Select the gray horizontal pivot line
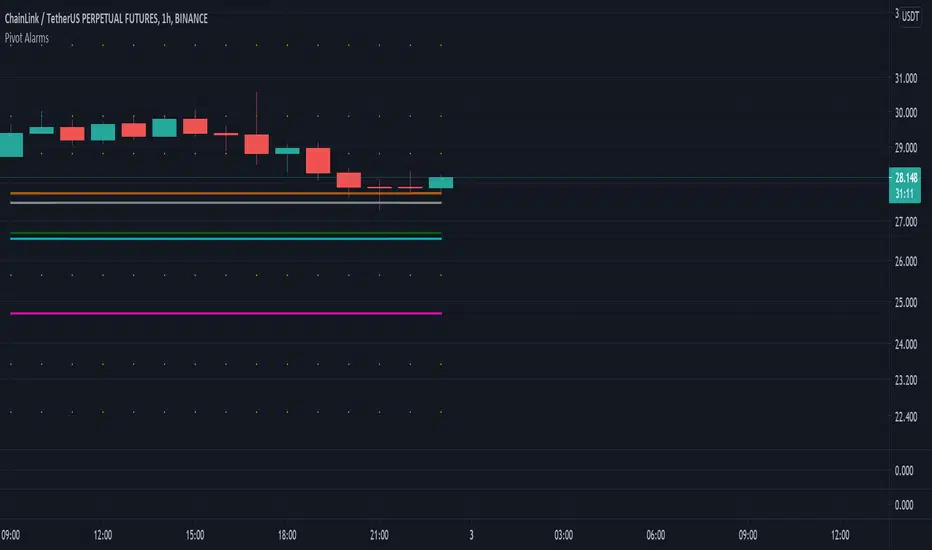The width and height of the screenshot is (932, 550). pos(220,202)
